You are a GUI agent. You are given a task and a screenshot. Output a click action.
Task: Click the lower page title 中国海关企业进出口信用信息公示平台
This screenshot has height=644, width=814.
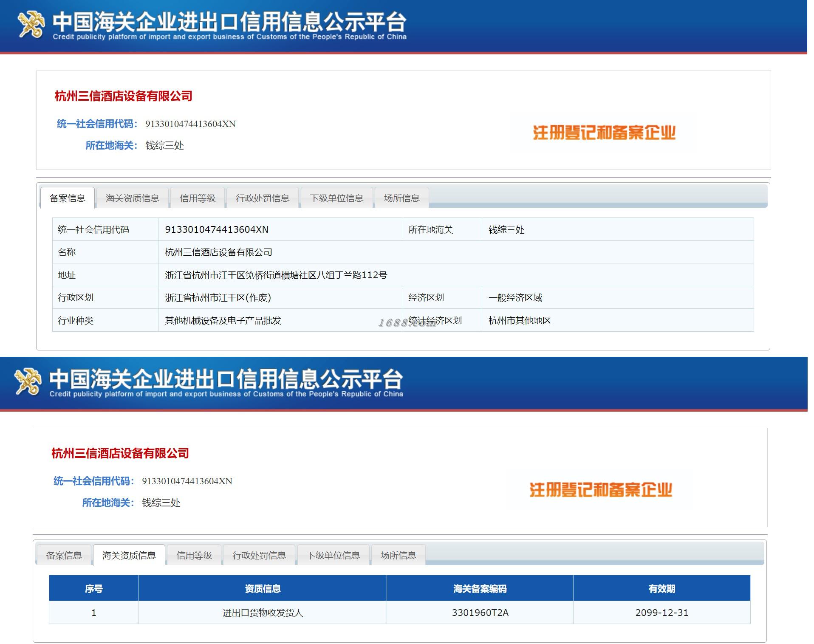point(226,378)
